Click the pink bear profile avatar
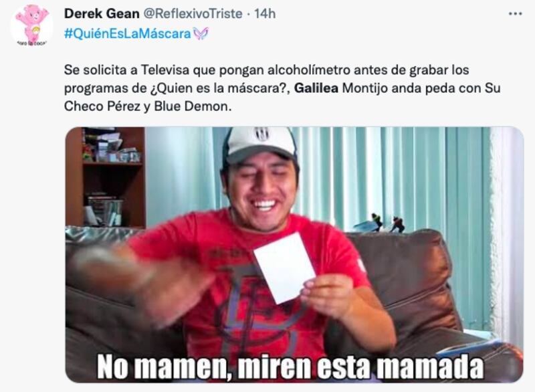 pos(31,25)
